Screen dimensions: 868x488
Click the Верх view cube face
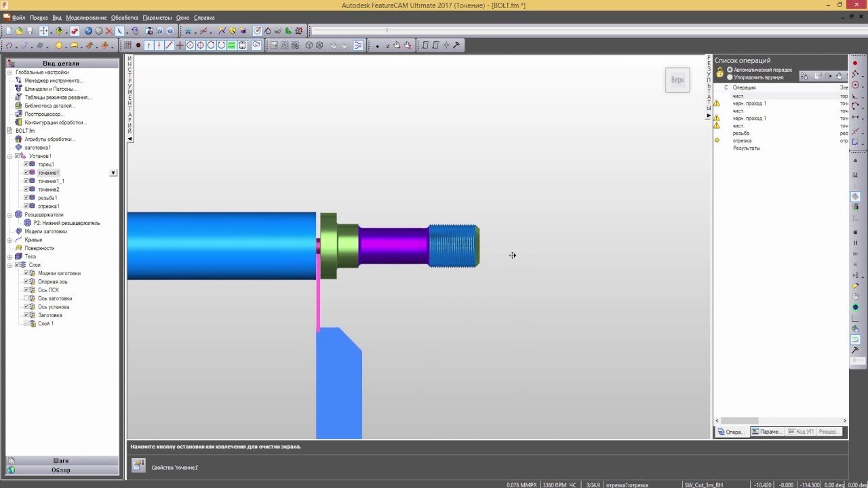coord(677,80)
